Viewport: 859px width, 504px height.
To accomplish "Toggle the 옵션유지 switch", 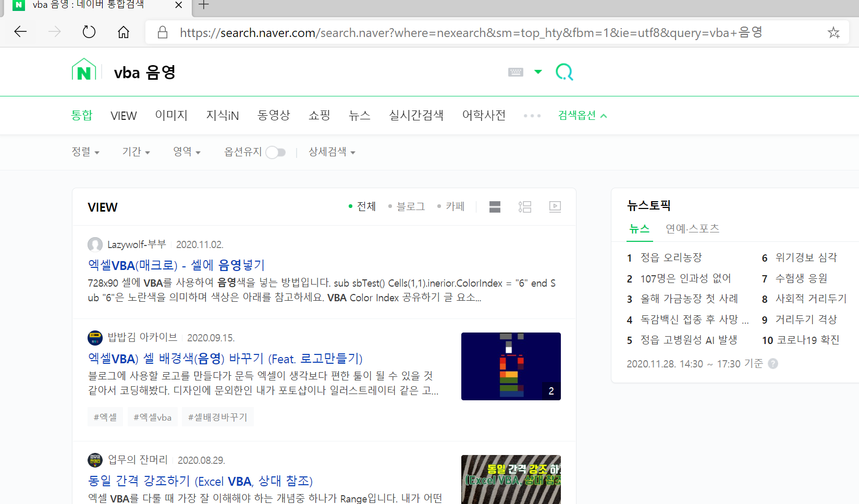I will tap(275, 152).
